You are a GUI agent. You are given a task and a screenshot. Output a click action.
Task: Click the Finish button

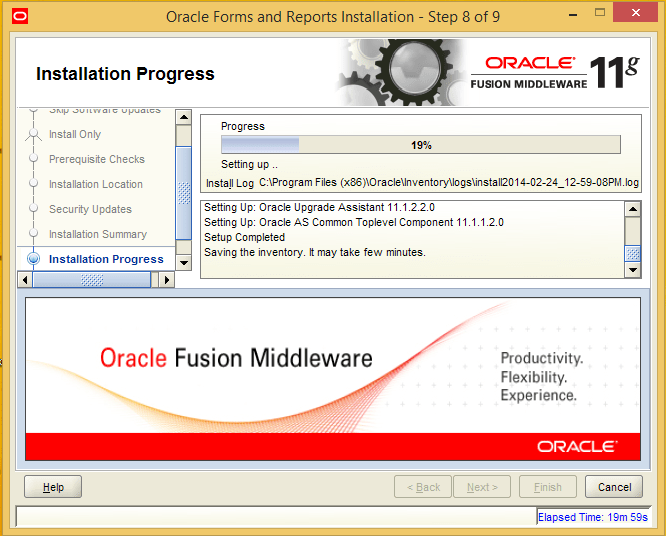point(547,487)
